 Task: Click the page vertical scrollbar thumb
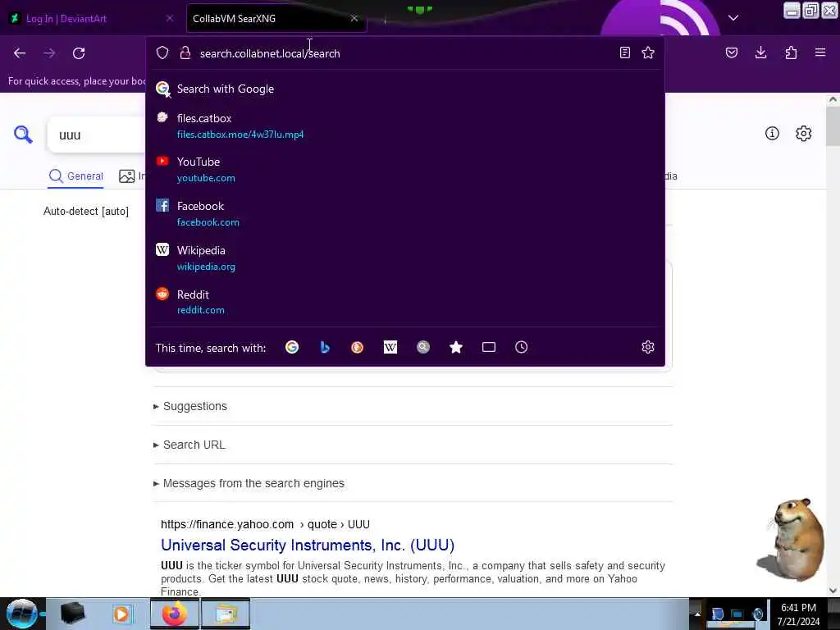833,126
